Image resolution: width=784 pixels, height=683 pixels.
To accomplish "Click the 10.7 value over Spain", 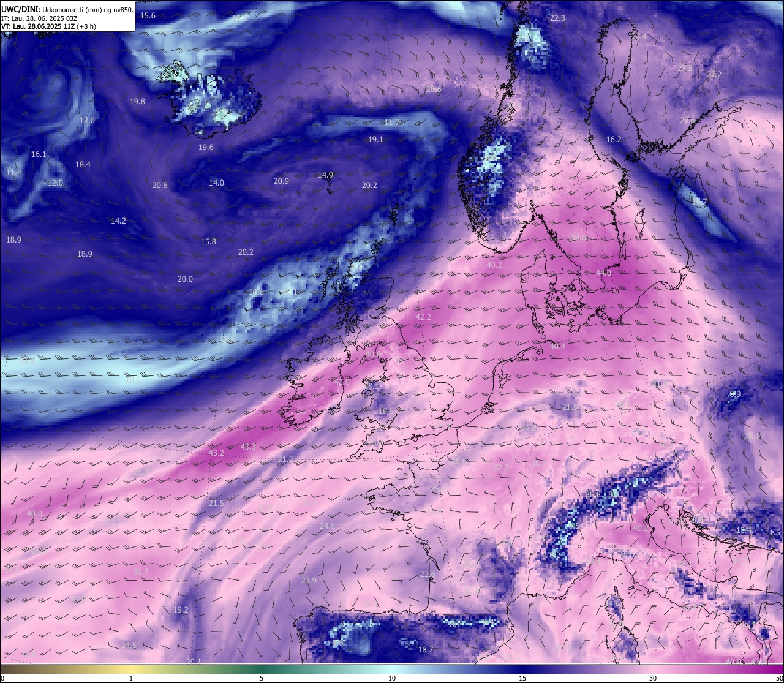I will [x=426, y=650].
